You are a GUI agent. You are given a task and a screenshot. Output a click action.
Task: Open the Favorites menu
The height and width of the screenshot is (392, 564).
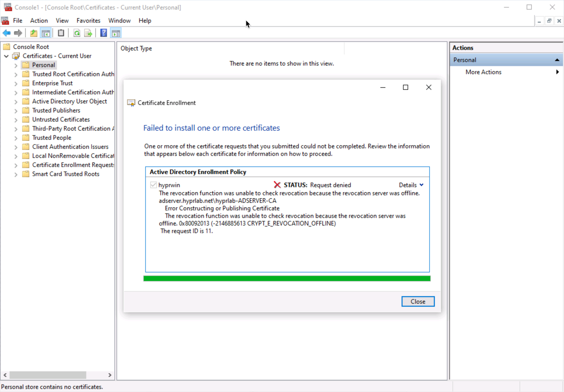(x=88, y=20)
